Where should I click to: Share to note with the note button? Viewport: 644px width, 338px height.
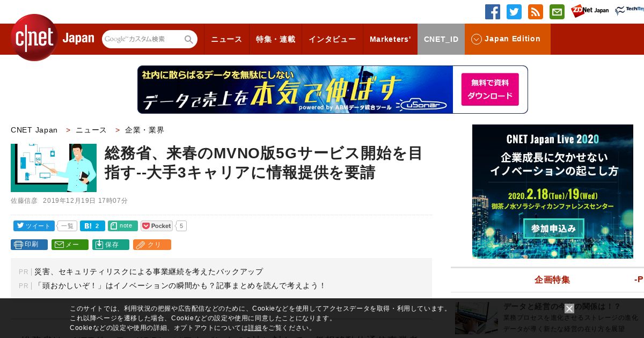[123, 226]
